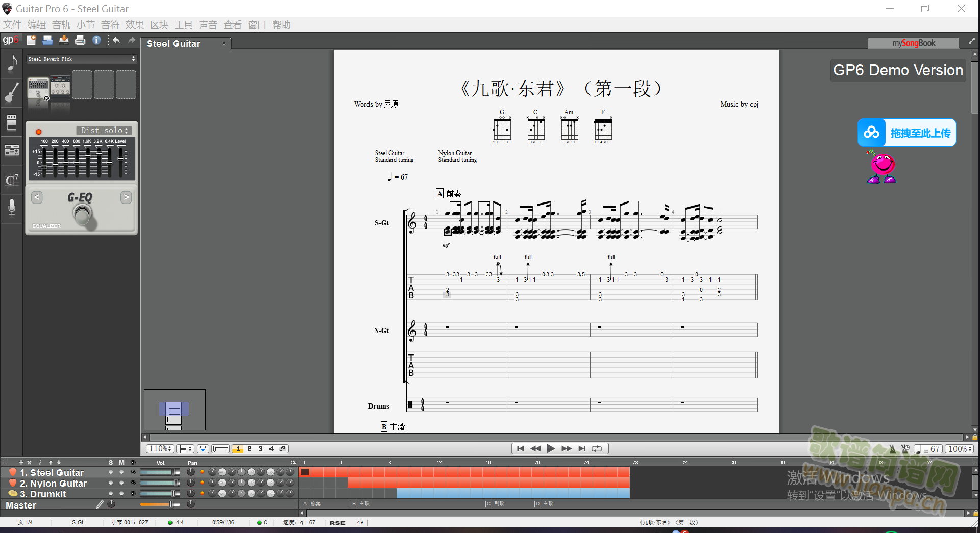
Task: Toggle the G-EQ red power LED
Action: click(38, 132)
